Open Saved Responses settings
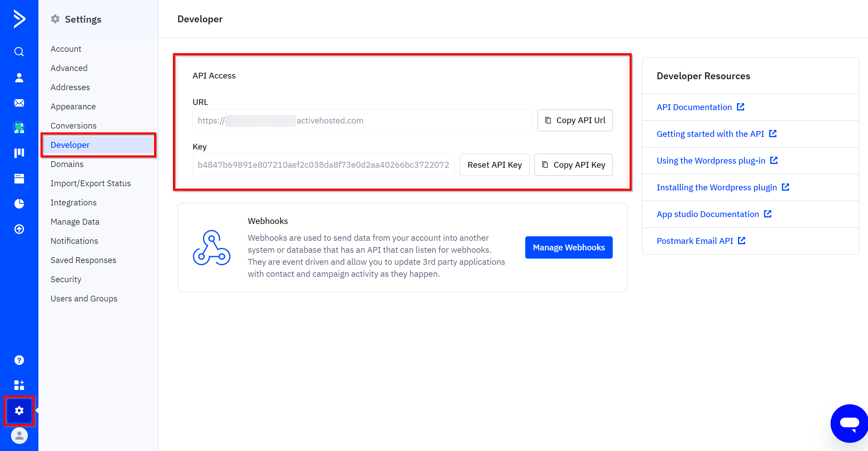868x451 pixels. point(83,260)
